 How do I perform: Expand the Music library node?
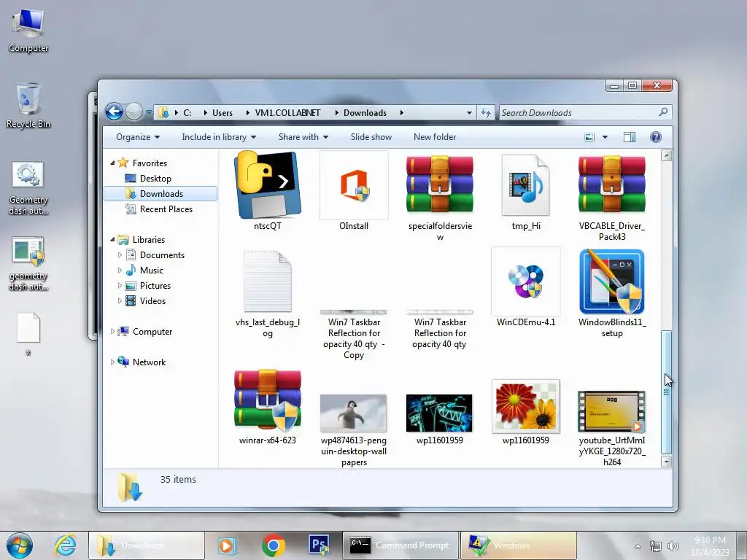(x=120, y=270)
